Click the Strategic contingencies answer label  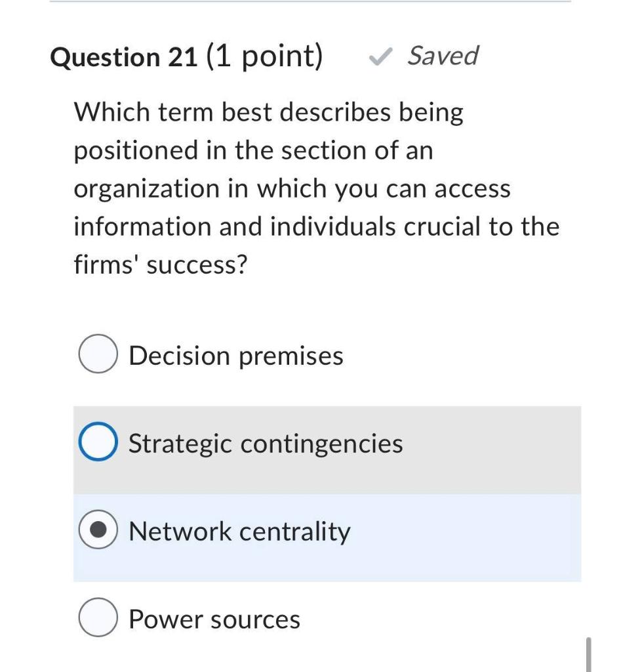(266, 443)
